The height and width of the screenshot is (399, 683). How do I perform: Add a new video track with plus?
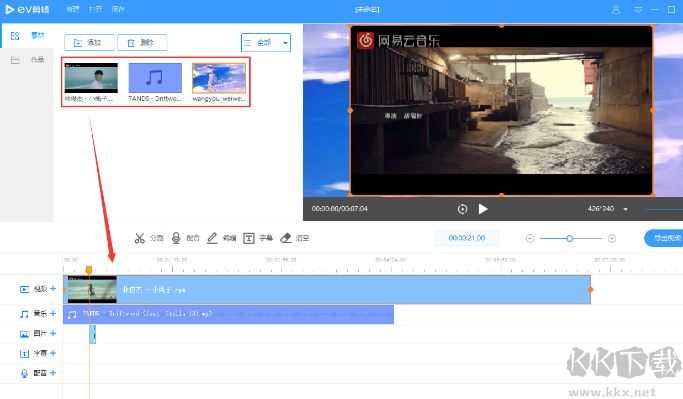click(53, 288)
